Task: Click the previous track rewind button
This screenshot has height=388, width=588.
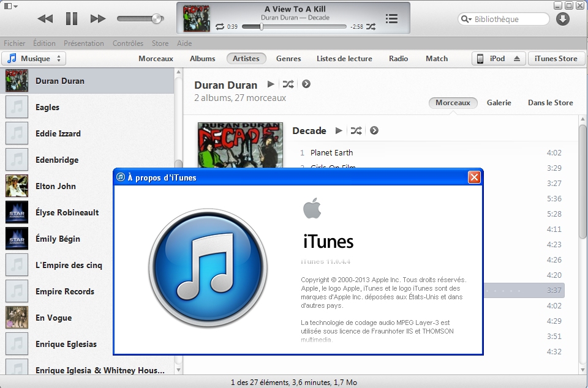Action: (x=45, y=19)
